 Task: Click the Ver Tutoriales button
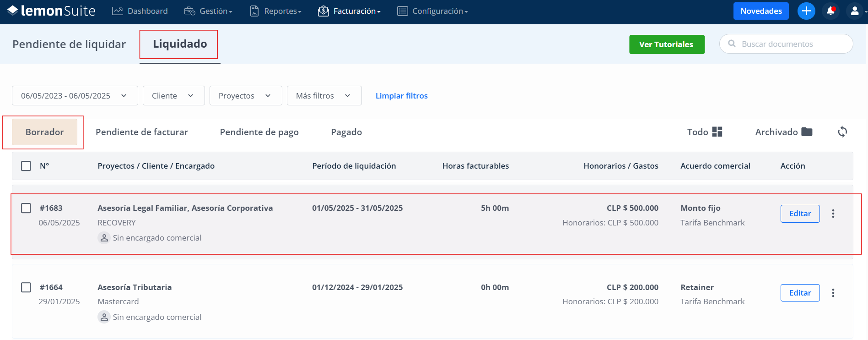[x=667, y=44]
